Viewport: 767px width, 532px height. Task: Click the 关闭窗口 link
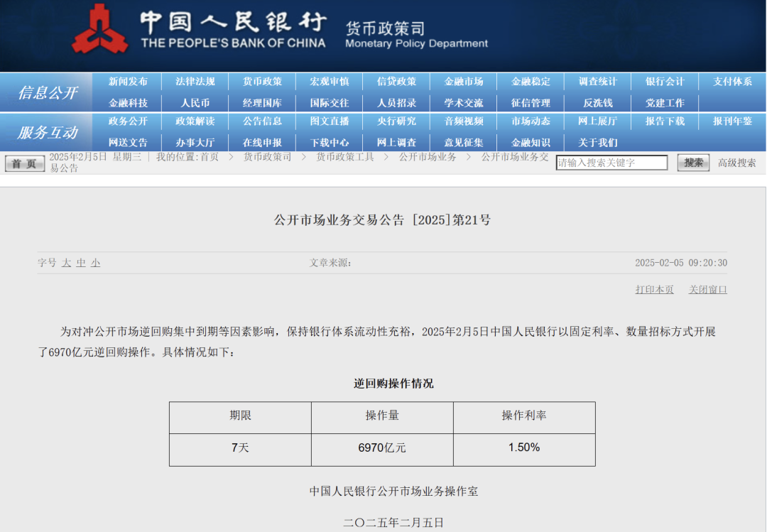click(707, 290)
